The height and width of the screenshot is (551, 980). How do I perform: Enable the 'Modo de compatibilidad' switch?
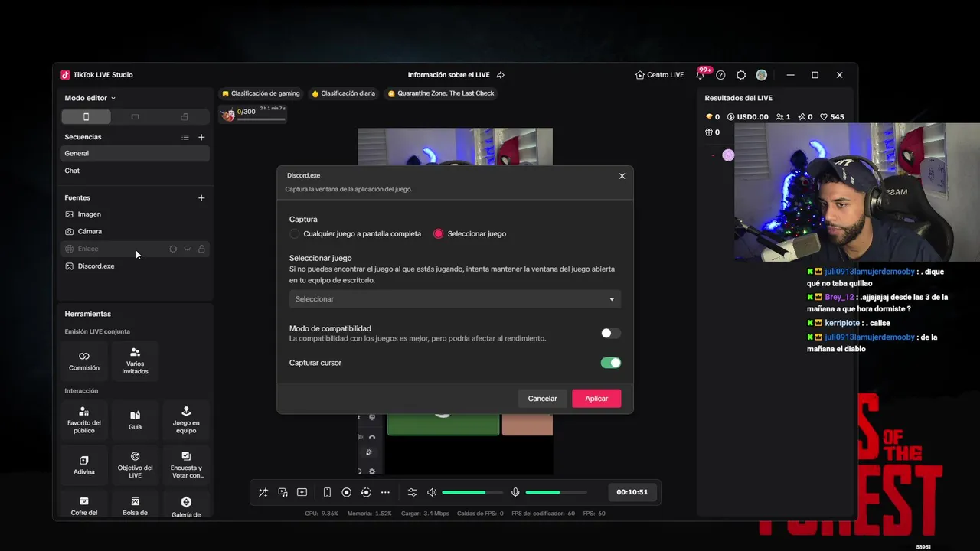(610, 333)
